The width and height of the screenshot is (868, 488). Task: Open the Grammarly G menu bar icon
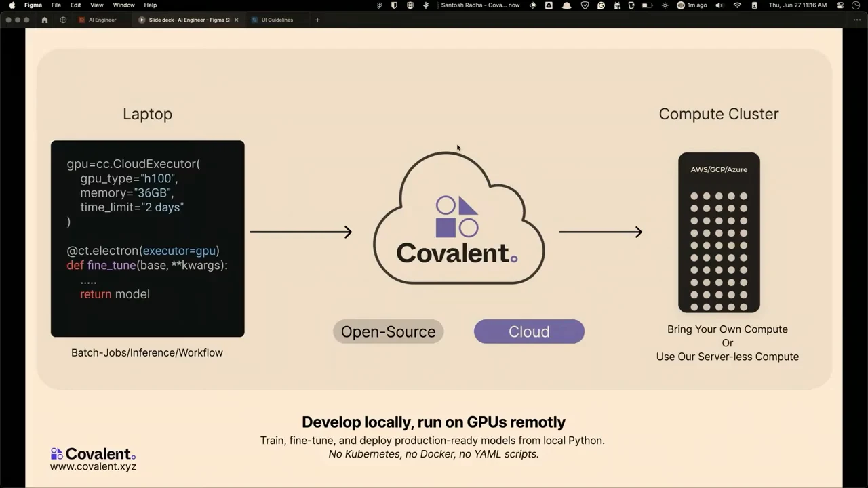point(601,5)
